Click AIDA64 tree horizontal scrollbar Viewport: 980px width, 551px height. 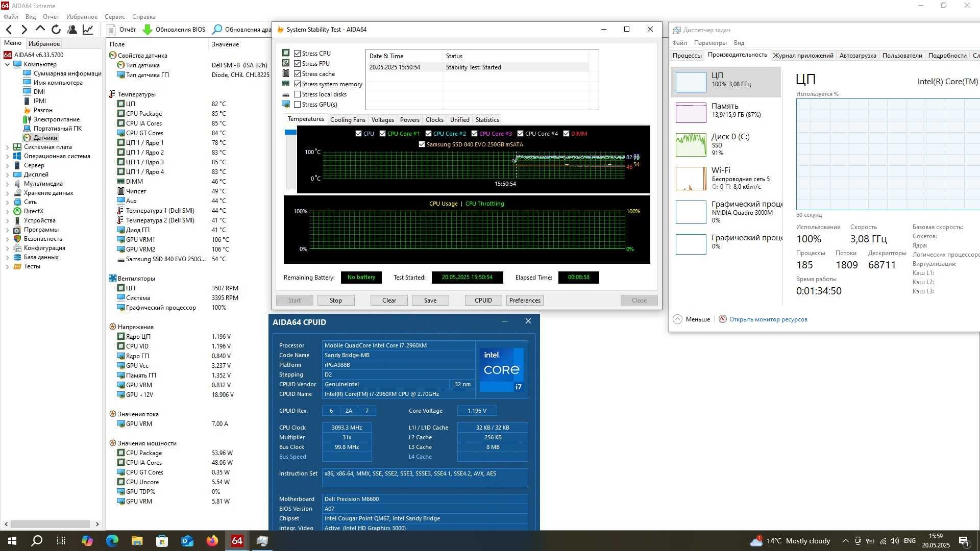tap(51, 524)
